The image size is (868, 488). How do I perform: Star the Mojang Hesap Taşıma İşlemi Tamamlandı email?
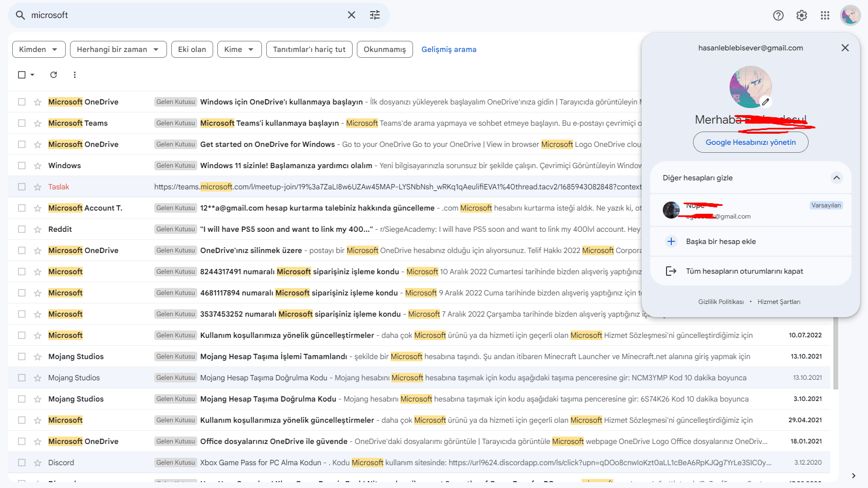click(x=38, y=356)
